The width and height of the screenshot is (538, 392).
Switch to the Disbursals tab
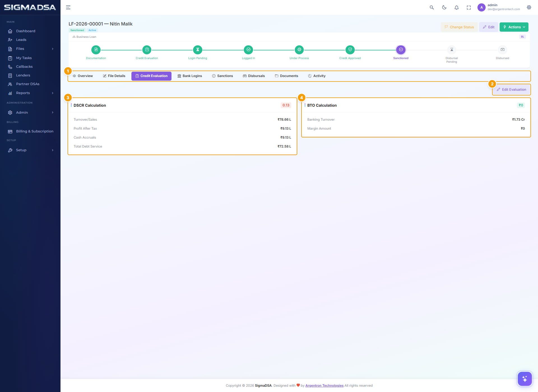pos(254,76)
